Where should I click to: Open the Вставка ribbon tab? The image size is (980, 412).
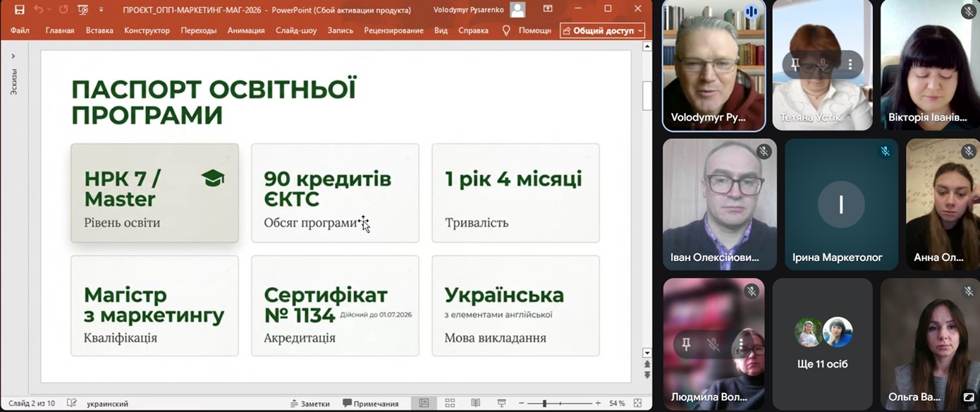point(99,30)
